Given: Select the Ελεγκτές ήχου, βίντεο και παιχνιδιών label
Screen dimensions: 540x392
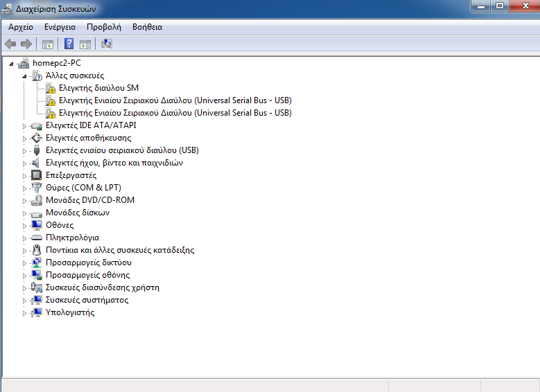Looking at the screenshot, I should (x=114, y=163).
